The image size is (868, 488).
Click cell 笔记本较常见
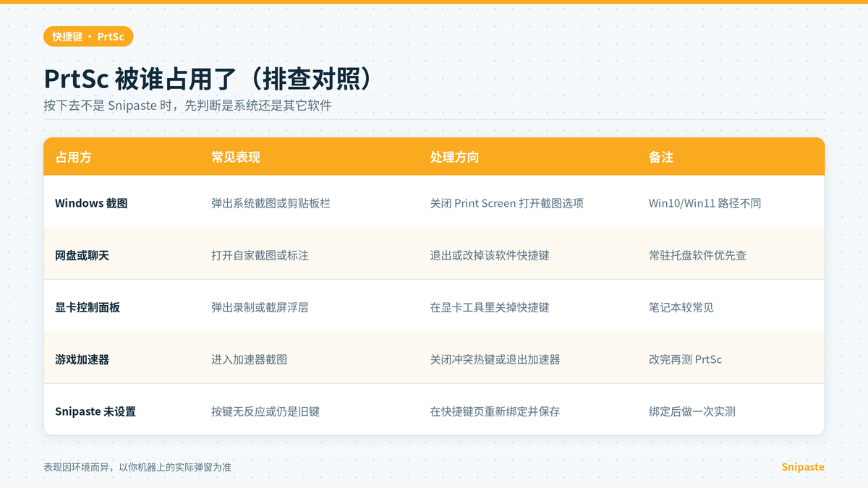click(x=681, y=307)
